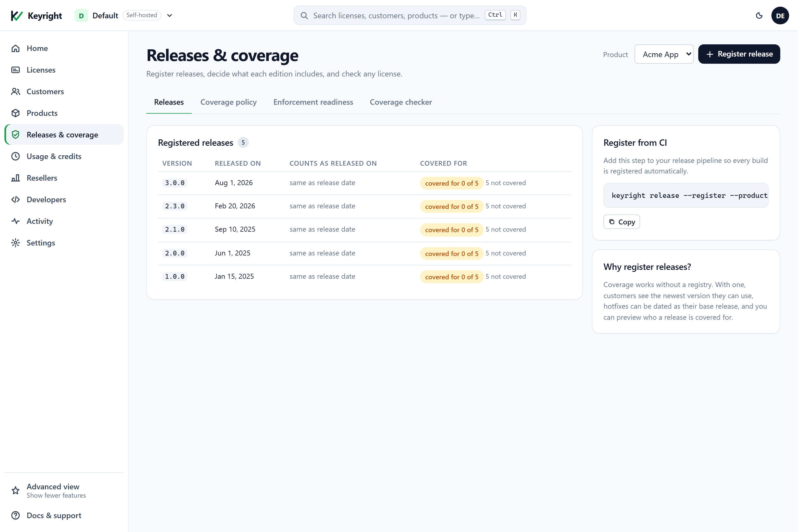
Task: Click the Releases & coverage shield icon
Action: point(16,135)
